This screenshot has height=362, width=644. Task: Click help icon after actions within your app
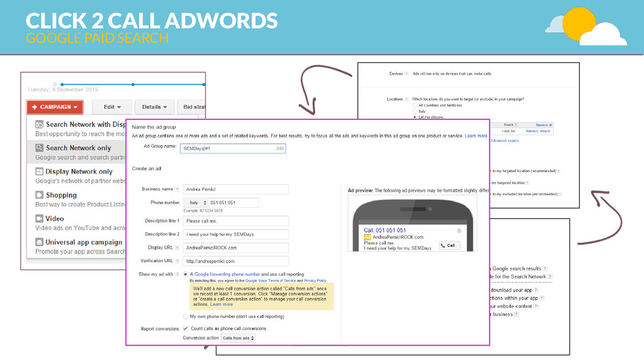(541, 298)
